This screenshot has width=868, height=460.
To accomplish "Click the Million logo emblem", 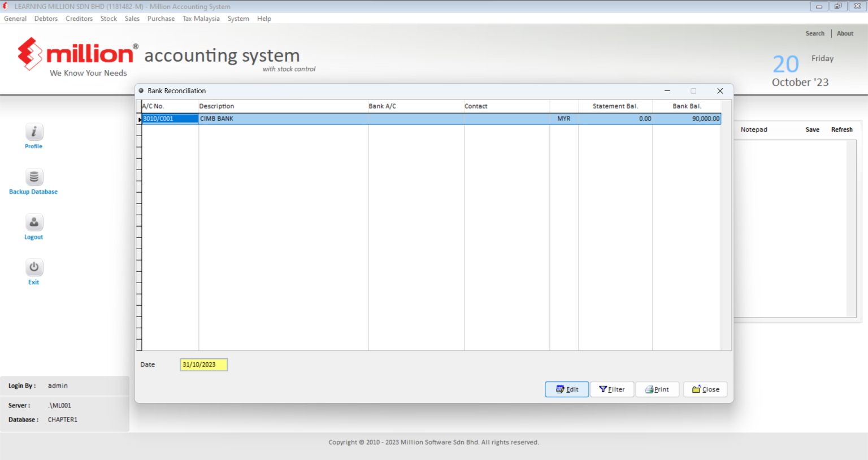I will [x=30, y=54].
